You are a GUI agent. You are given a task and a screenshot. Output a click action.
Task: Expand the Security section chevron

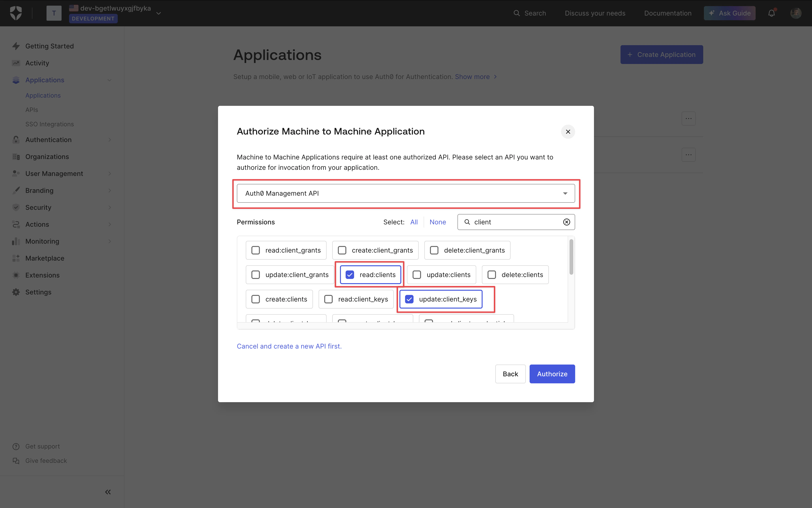pos(109,207)
